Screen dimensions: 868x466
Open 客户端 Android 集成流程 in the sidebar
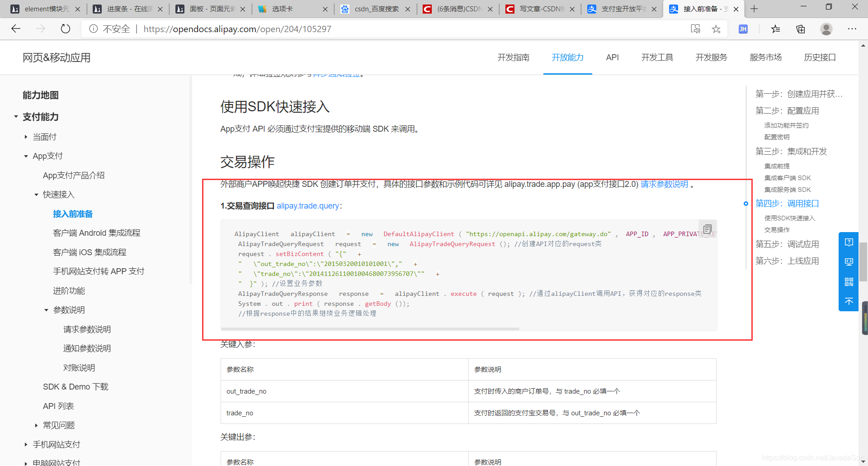(97, 233)
